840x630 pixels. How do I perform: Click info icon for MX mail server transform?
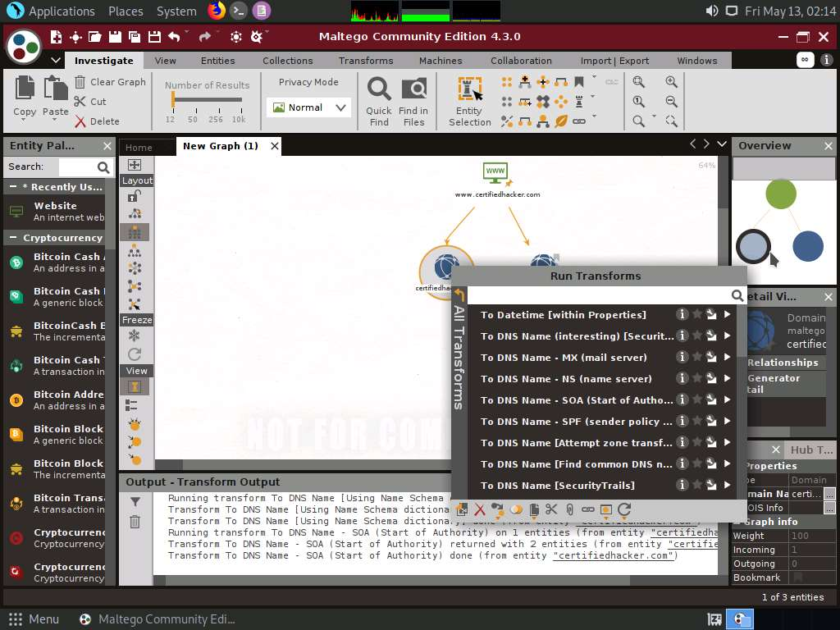click(682, 357)
